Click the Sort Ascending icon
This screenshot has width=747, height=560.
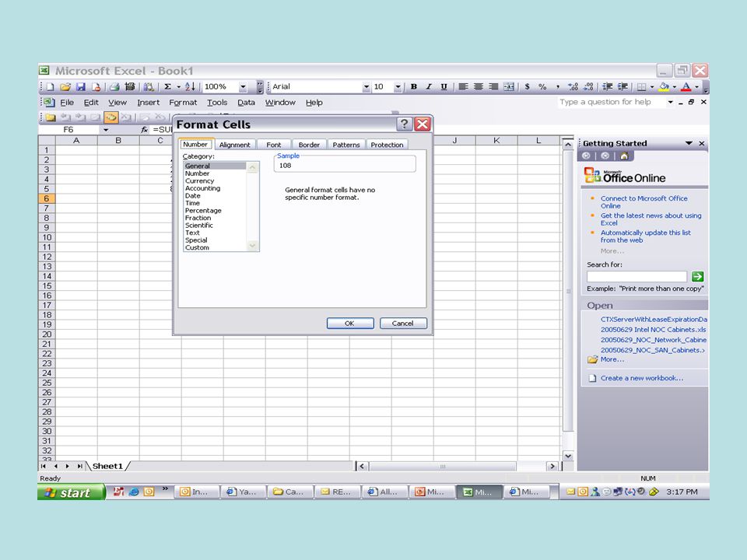point(190,86)
